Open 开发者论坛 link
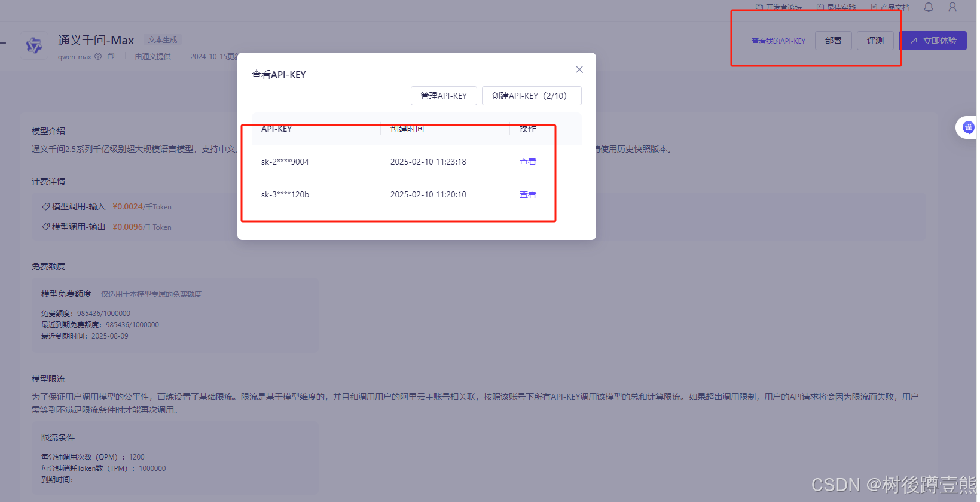Viewport: 980px width, 502px height. click(x=778, y=7)
